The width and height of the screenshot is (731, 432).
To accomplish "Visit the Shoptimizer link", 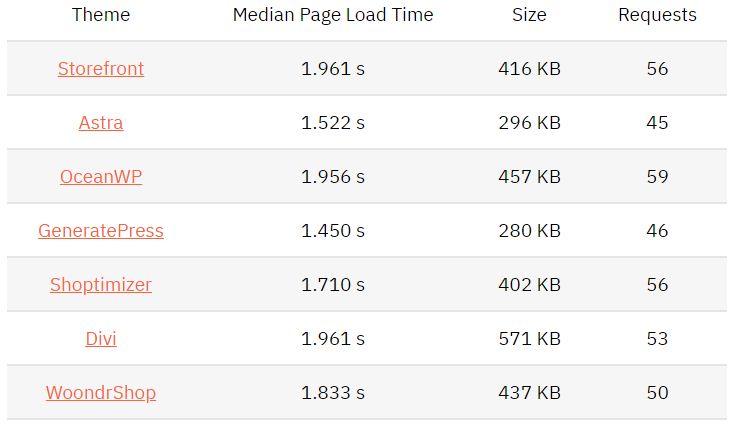I will 101,285.
